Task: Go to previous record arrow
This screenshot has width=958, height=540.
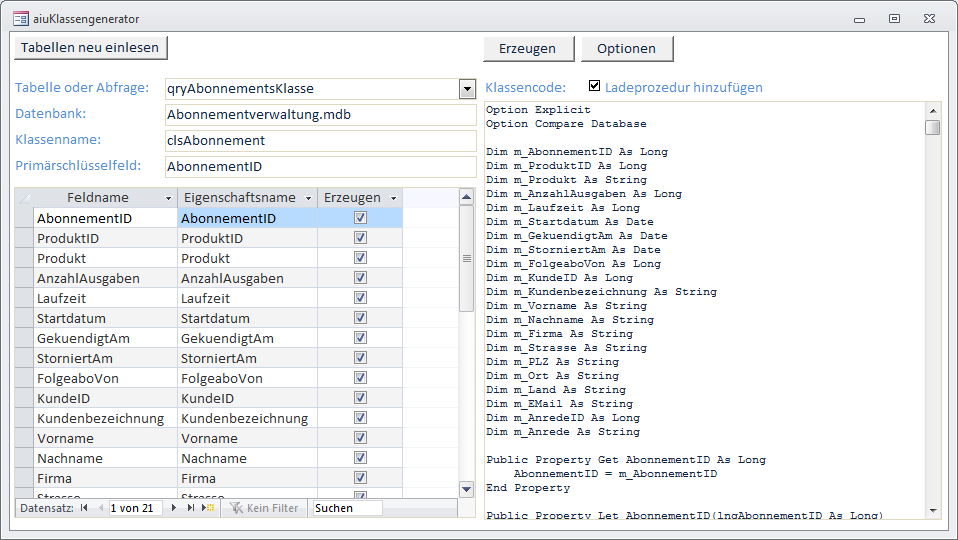Action: (100, 508)
